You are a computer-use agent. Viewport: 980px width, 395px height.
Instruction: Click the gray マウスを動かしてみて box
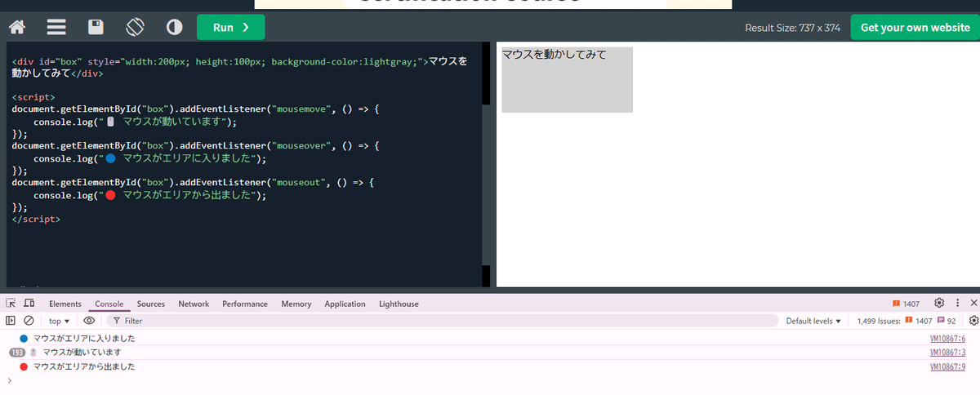pos(567,79)
